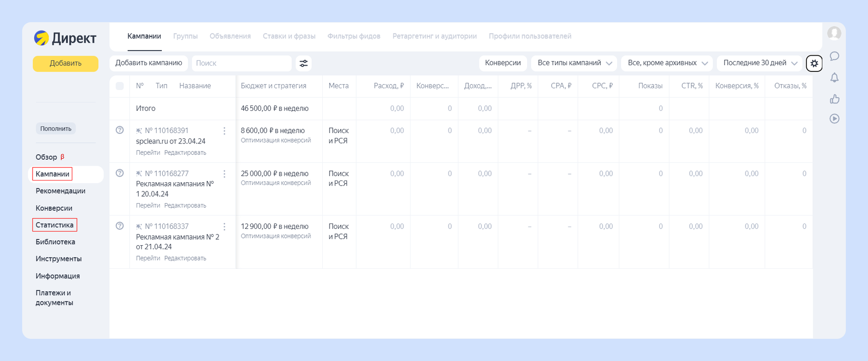Sort by "Бюджет и стратегия" column header
868x361 pixels.
pos(274,86)
